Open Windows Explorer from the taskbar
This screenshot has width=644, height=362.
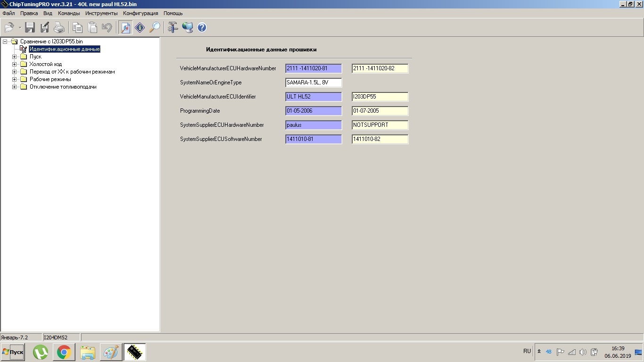[88, 352]
